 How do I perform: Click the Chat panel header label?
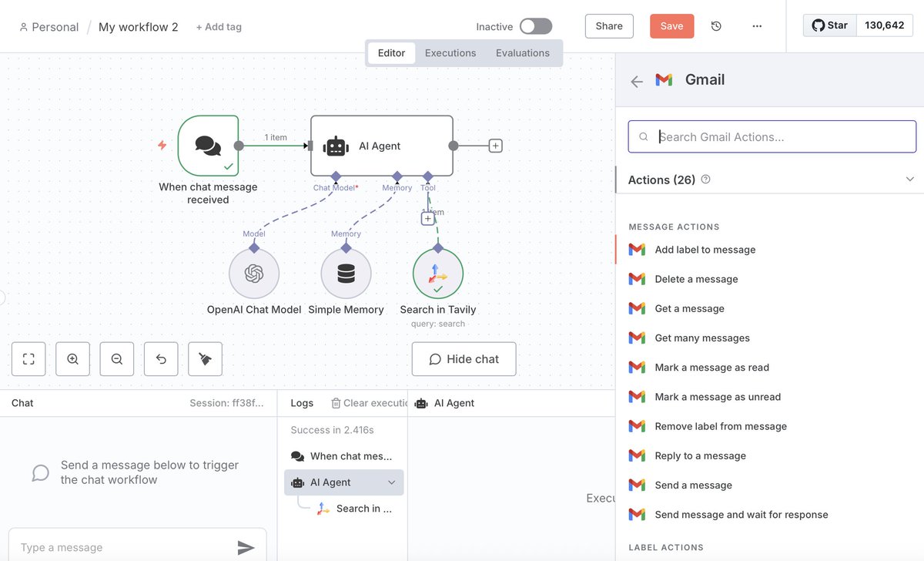[x=22, y=403]
